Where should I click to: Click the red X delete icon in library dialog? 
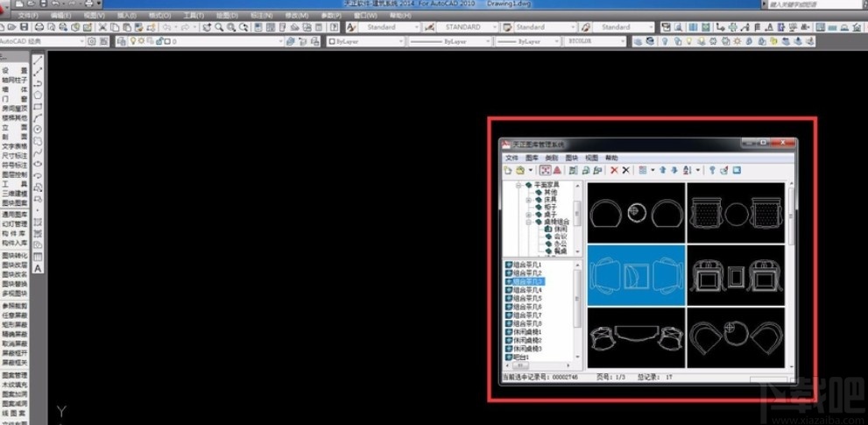(614, 170)
